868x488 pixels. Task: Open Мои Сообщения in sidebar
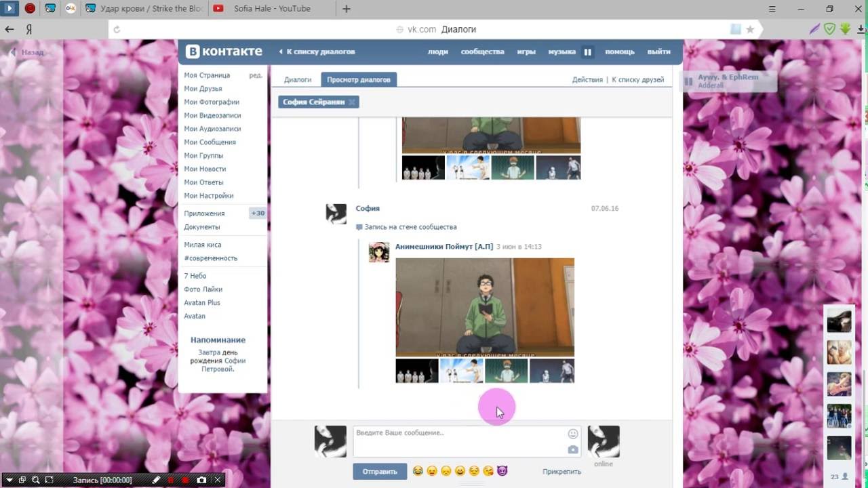pyautogui.click(x=210, y=142)
